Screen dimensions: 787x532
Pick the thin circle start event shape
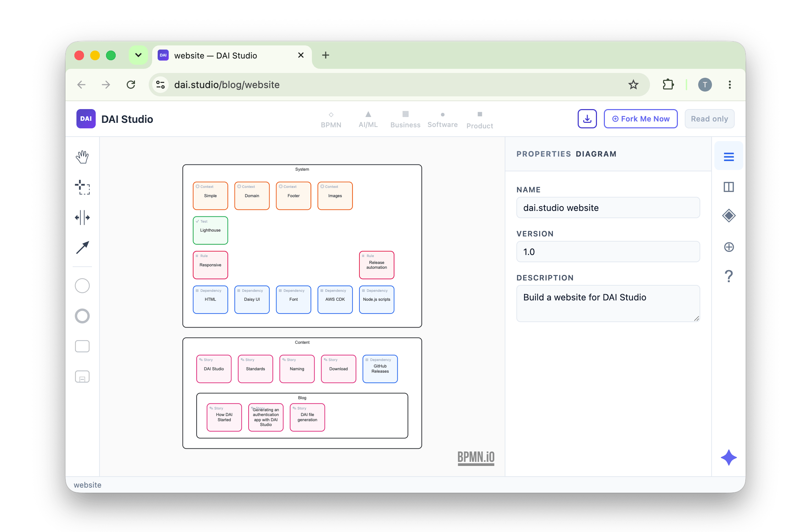(82, 286)
